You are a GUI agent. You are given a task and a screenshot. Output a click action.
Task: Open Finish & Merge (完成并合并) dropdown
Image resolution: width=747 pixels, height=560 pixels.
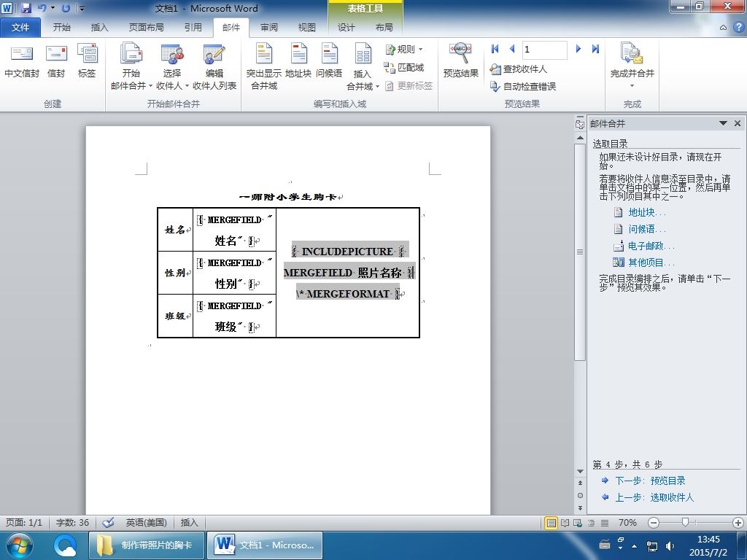click(632, 66)
